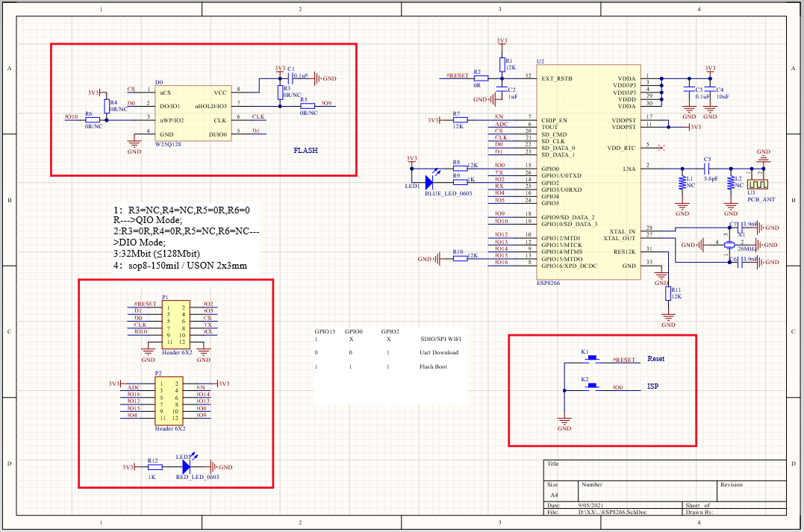Viewport: 804px width, 532px height.
Task: Select inductor L1 NC symbol
Action: (x=682, y=184)
